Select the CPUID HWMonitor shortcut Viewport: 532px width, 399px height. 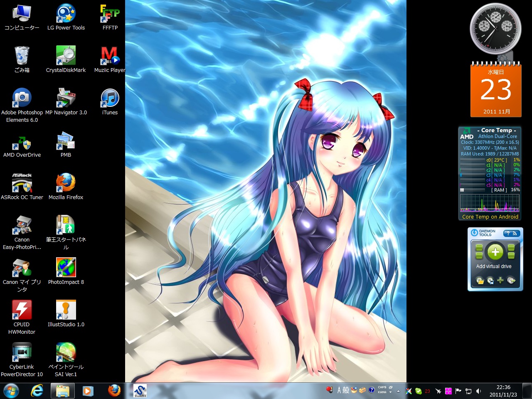(22, 318)
